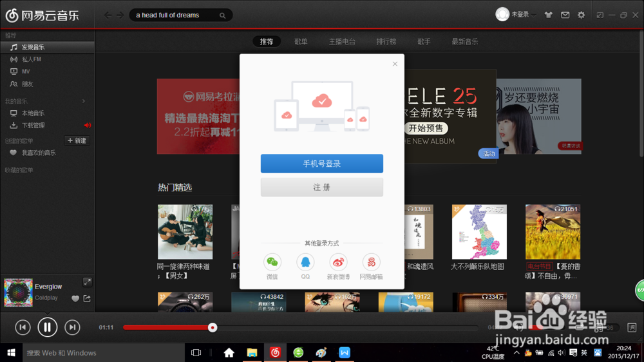The width and height of the screenshot is (644, 362).
Task: Switch to 歌手 tab
Action: [424, 41]
